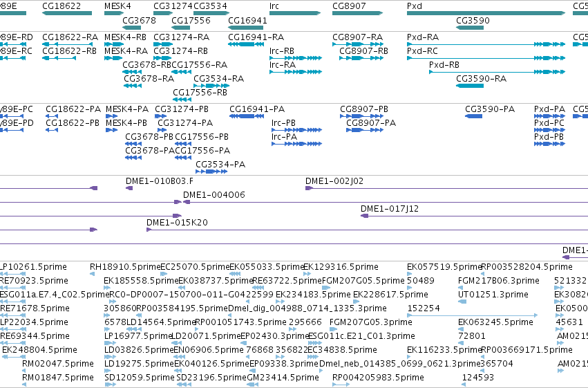Click the Irc-RA transcript label
This screenshot has height=388, width=588.
click(283, 65)
